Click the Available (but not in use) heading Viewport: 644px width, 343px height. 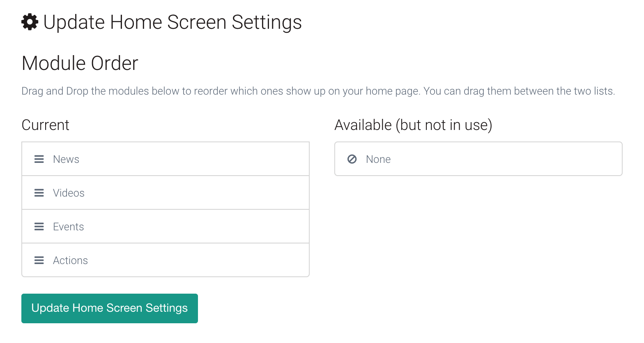click(x=413, y=125)
